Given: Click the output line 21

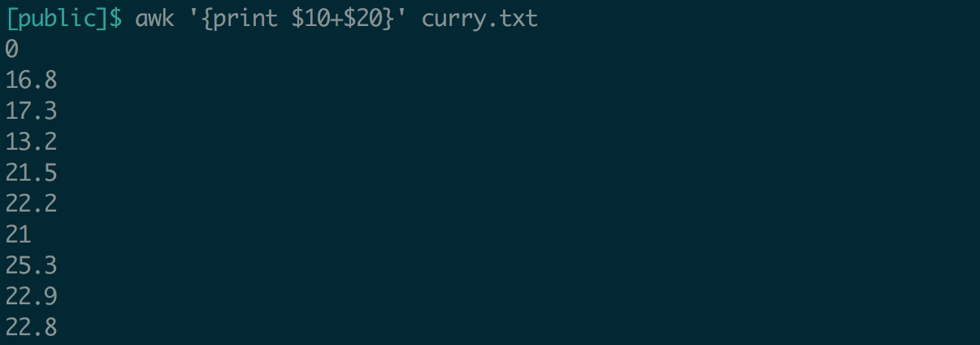Looking at the screenshot, I should tap(18, 235).
